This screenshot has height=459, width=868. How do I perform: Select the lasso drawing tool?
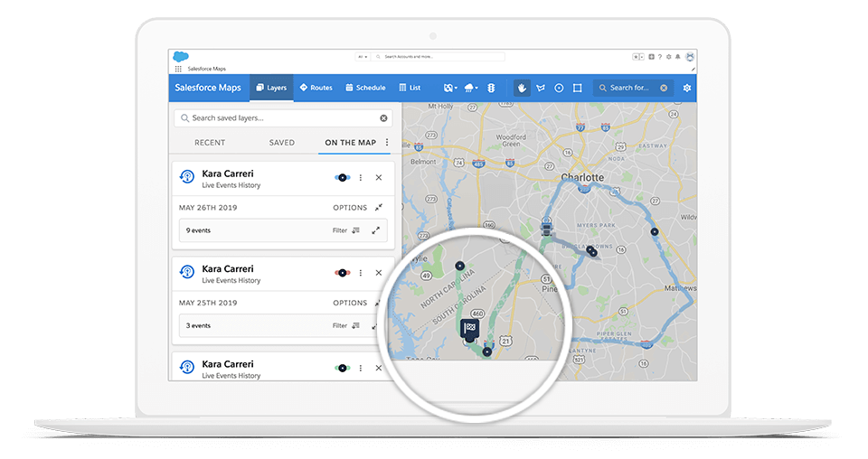[541, 88]
